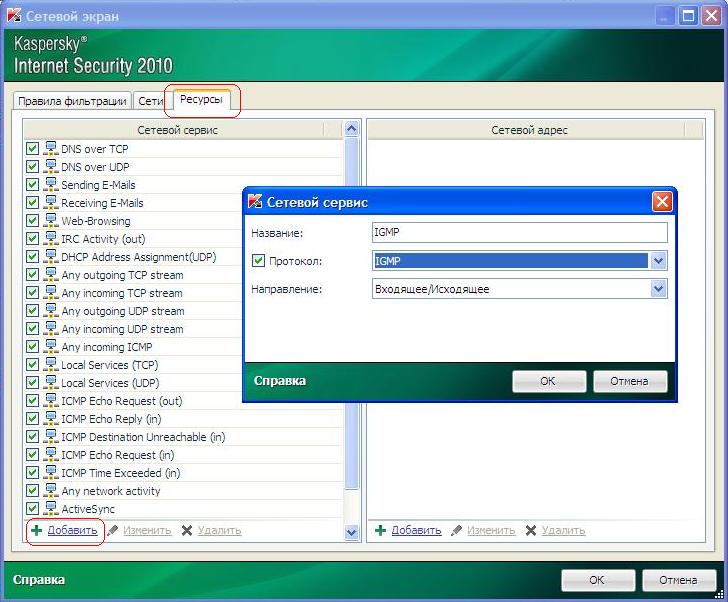Click the Изменить link under services list
Viewport: 728px width, 602px height.
click(147, 530)
